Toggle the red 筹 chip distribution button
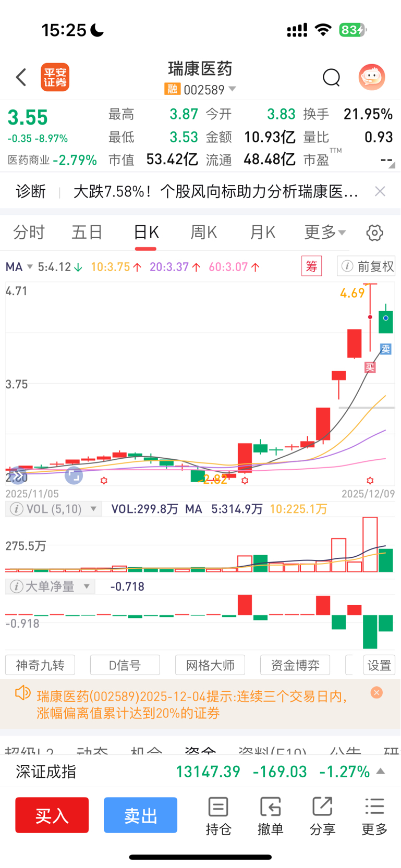Viewport: 401px width, 868px height. (x=311, y=266)
